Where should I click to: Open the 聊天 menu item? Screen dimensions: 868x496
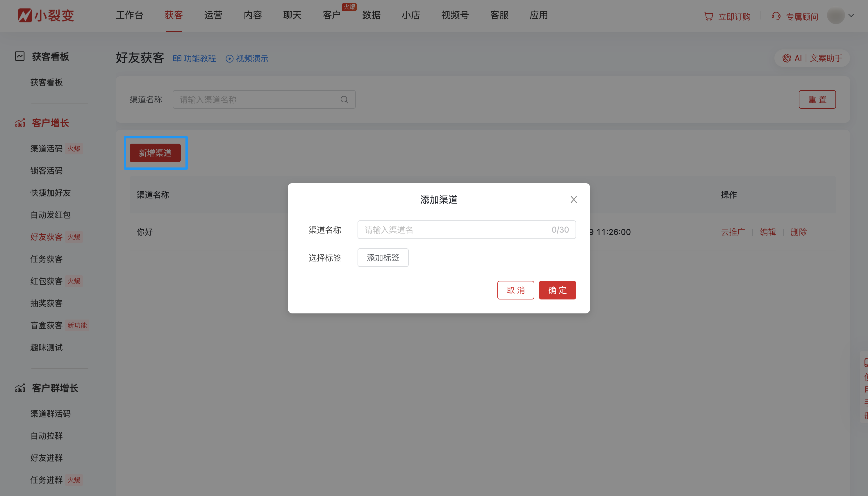pos(292,15)
